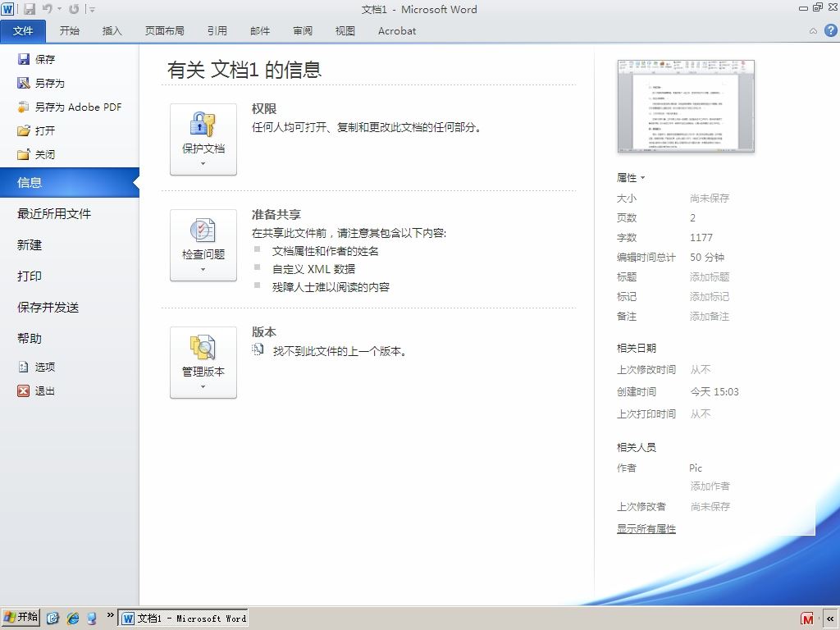Open the 检查问题 dropdown button

[203, 245]
